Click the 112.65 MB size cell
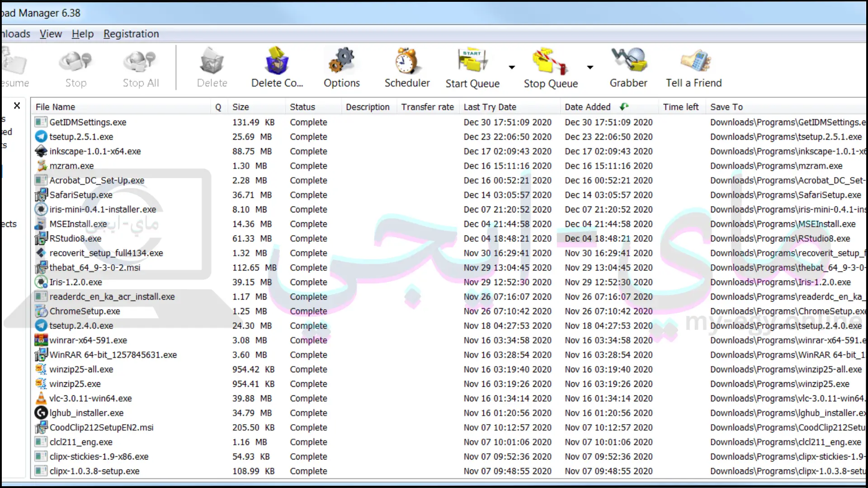 pos(255,267)
